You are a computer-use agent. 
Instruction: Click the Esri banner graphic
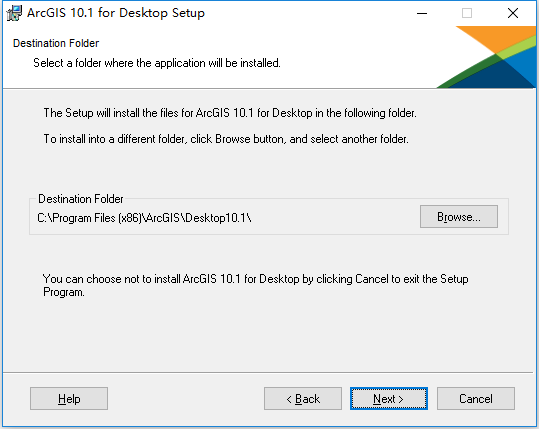[486, 57]
